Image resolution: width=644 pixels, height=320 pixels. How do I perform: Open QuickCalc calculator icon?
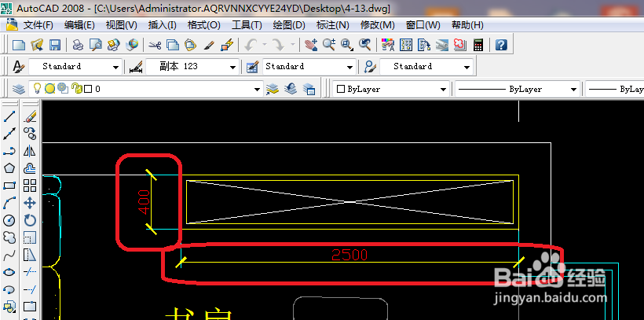click(478, 45)
